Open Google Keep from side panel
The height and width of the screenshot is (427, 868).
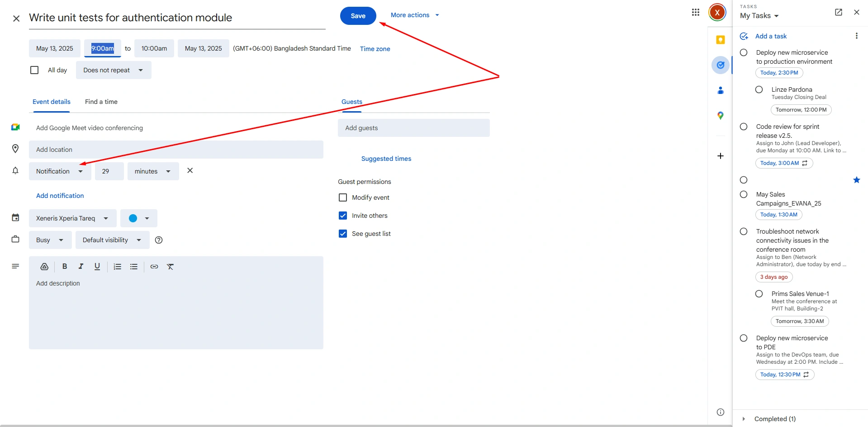point(721,40)
